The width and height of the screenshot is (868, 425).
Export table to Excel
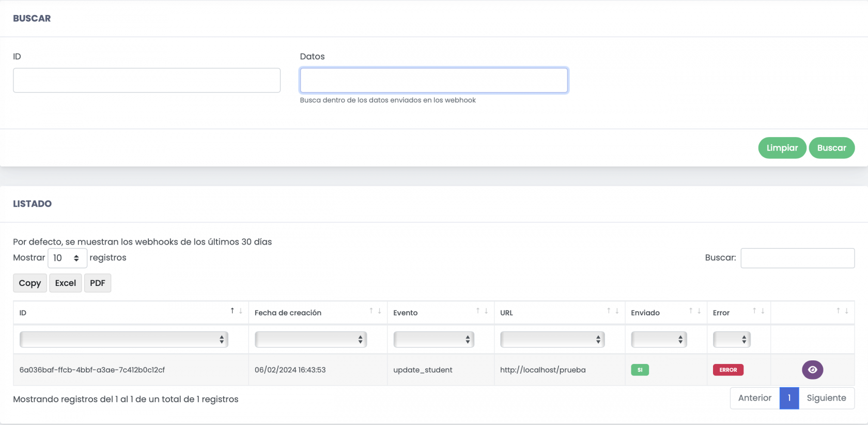point(66,283)
